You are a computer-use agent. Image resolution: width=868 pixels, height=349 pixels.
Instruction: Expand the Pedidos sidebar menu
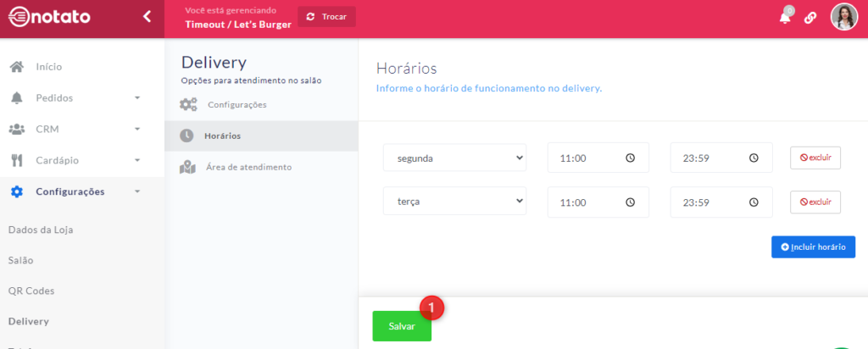(x=73, y=97)
